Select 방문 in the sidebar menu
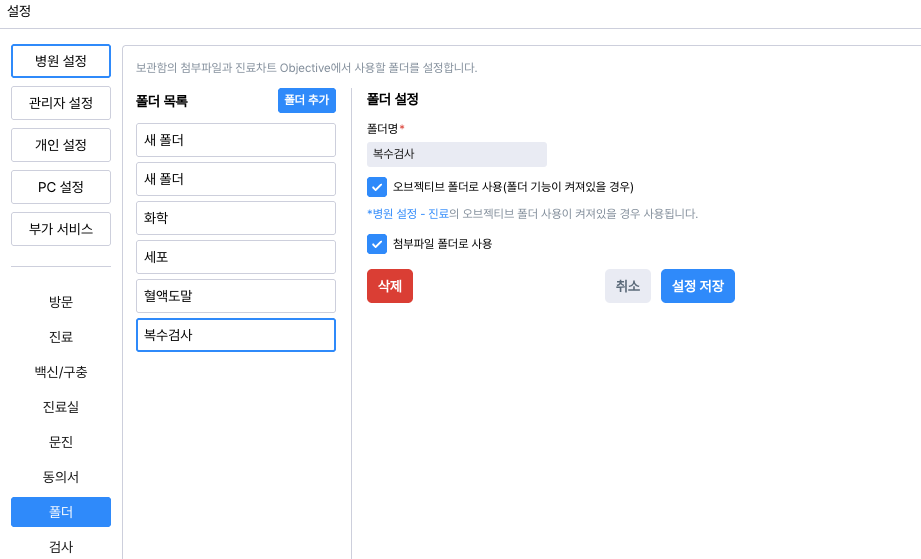 coord(61,302)
